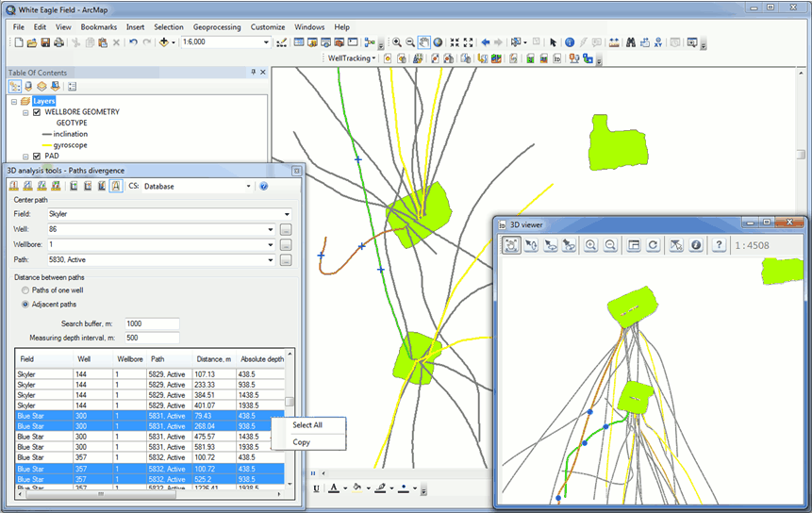Open the Customize menu
This screenshot has height=513, width=812.
tap(268, 27)
